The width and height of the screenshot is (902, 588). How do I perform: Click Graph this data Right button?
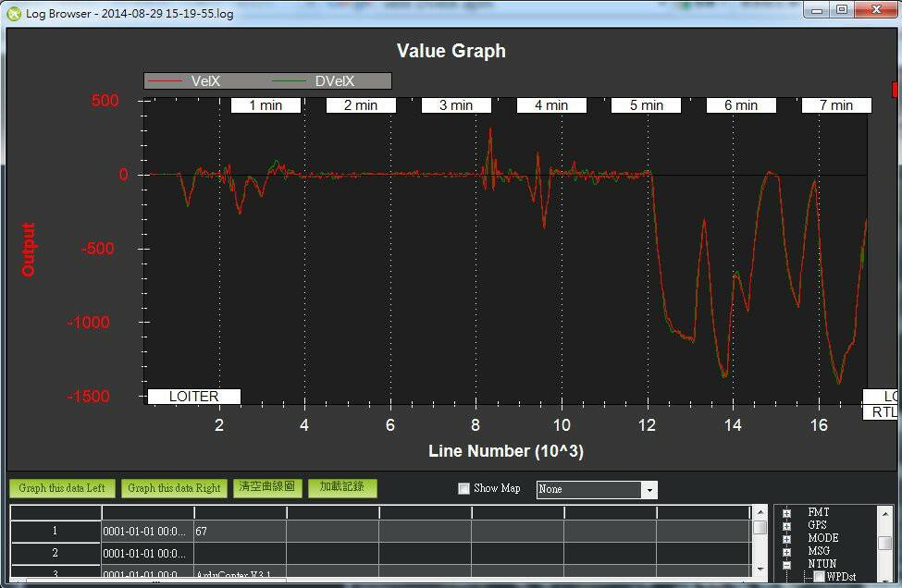(x=174, y=488)
